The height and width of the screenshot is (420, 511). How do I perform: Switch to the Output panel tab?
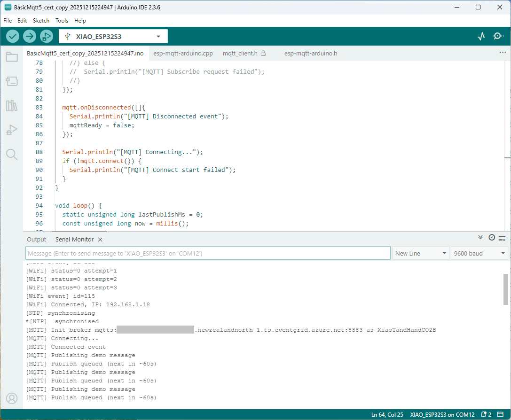coord(36,239)
